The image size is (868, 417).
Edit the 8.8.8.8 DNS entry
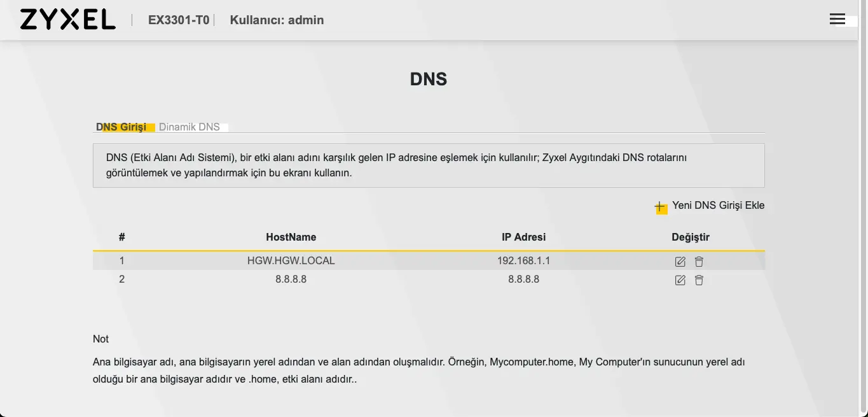pos(680,280)
